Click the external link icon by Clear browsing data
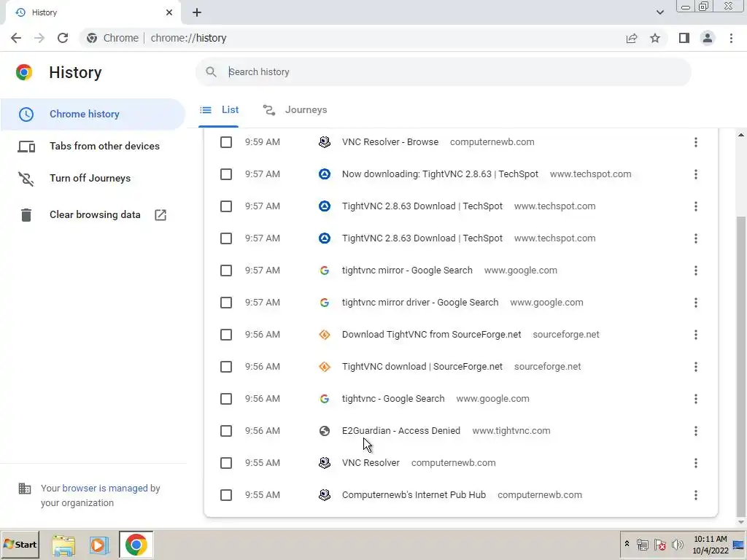 pos(160,215)
